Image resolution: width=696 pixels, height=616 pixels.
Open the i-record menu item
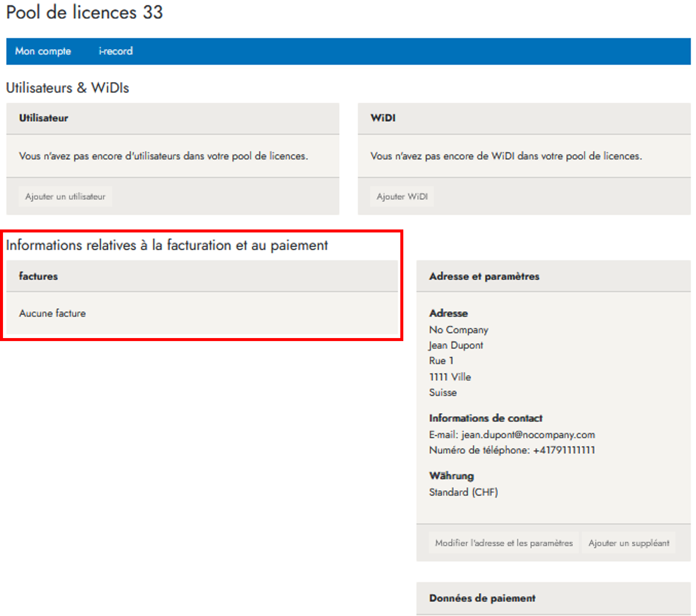coord(115,51)
